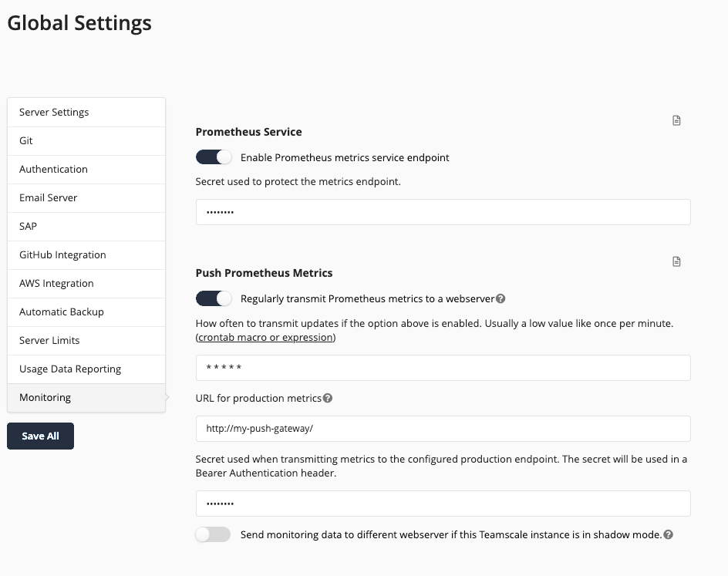Select Monitoring in sidebar
This screenshot has height=576, width=728.
(x=86, y=398)
